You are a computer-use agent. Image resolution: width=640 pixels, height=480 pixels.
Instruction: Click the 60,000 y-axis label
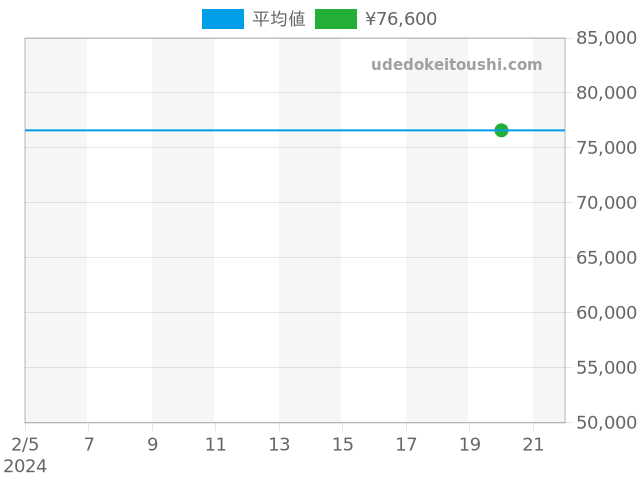pos(607,313)
